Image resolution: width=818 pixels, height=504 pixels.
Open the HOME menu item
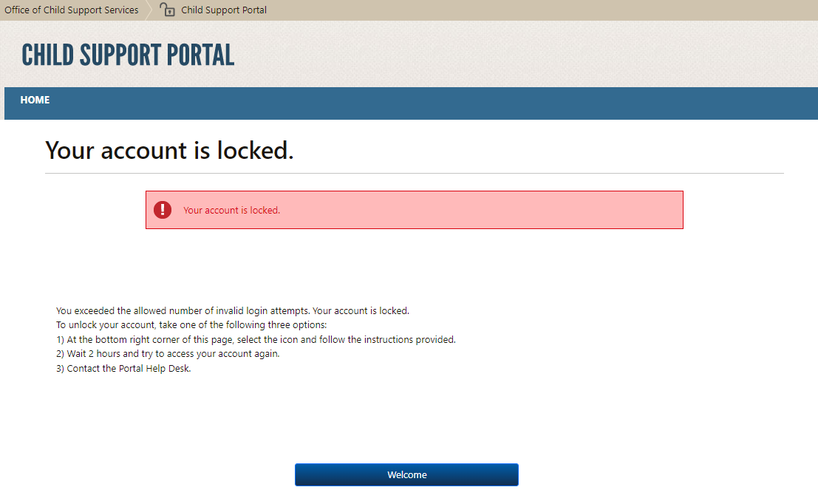(x=35, y=101)
